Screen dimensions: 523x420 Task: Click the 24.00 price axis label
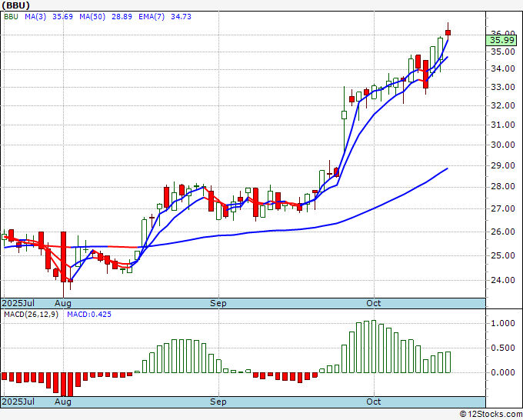coord(503,280)
